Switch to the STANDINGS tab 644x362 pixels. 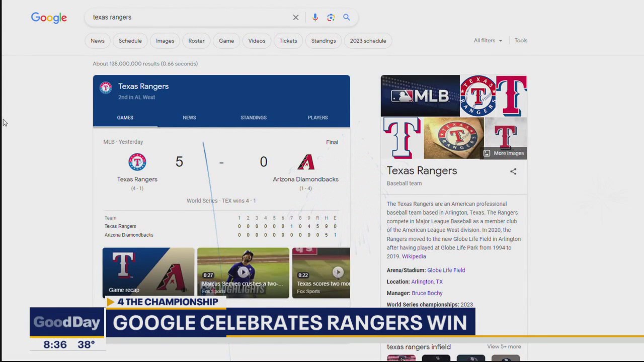(x=253, y=117)
